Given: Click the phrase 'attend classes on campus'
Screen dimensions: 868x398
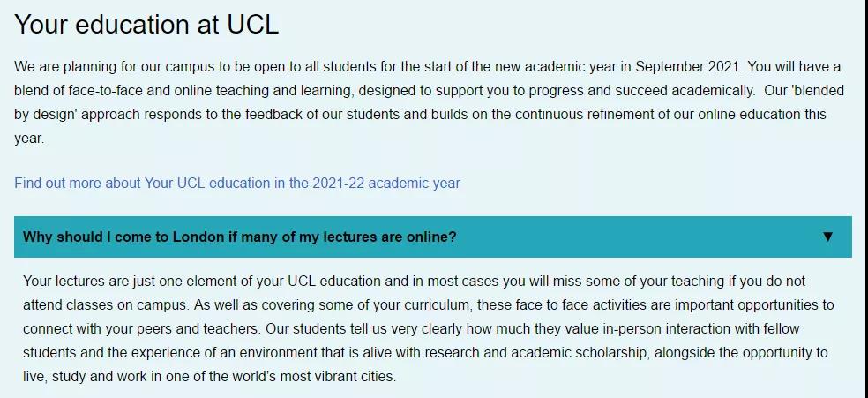Looking at the screenshot, I should (x=105, y=305).
